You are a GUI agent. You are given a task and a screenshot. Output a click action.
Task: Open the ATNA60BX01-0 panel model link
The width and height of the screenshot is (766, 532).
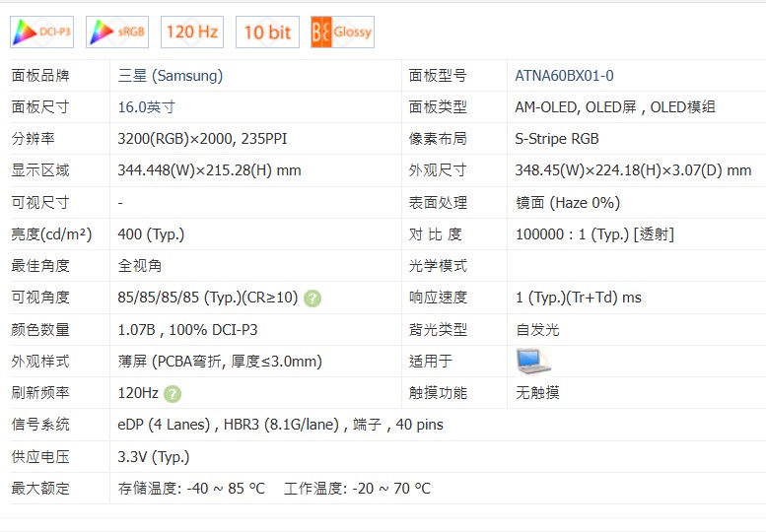click(x=564, y=76)
